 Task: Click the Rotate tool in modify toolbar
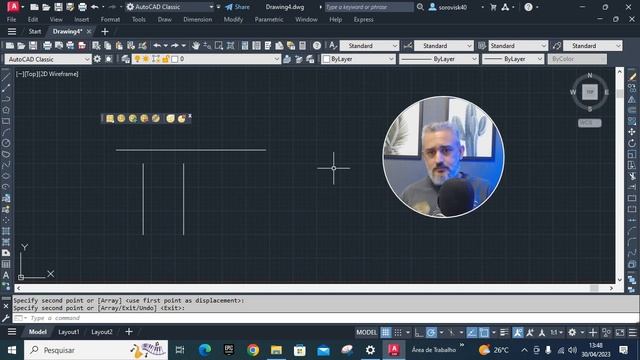pyautogui.click(x=632, y=143)
